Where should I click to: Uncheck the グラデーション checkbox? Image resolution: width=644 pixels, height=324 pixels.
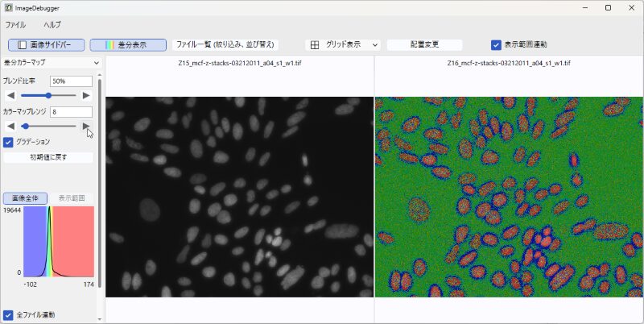8,142
